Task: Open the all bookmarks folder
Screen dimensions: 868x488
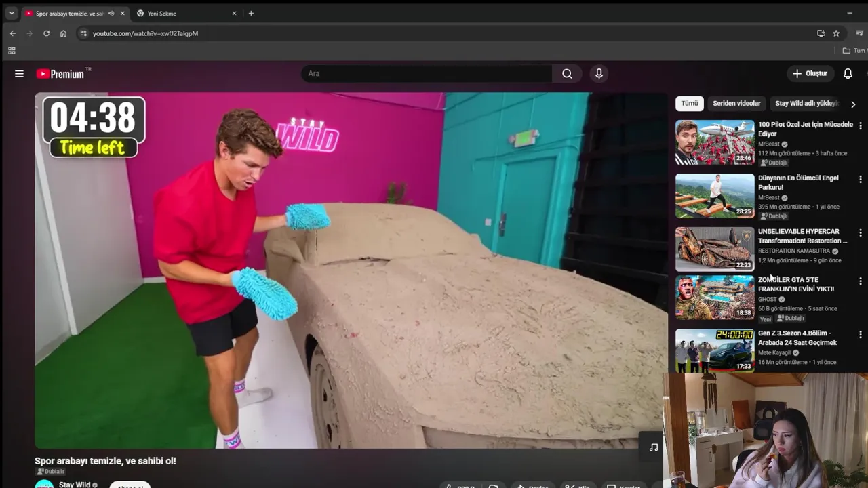Action: pyautogui.click(x=854, y=51)
